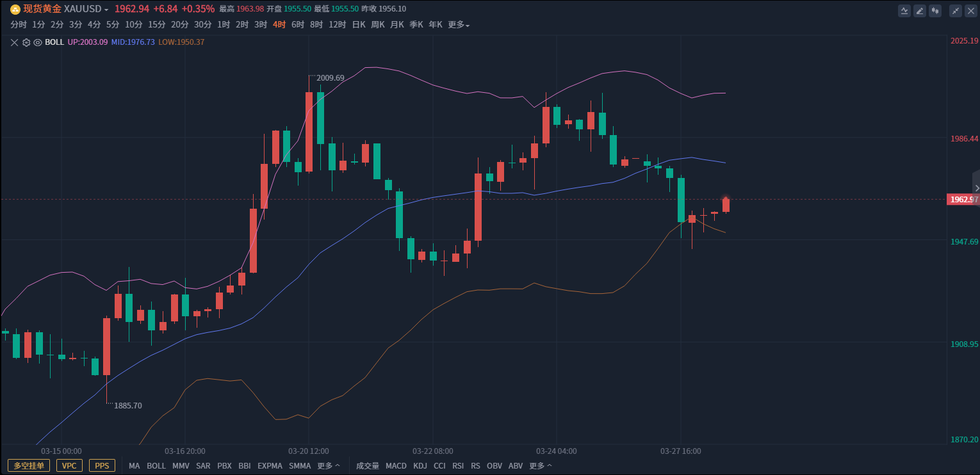The height and width of the screenshot is (475, 980).
Task: Show the KDJ sub-indicator
Action: (420, 466)
